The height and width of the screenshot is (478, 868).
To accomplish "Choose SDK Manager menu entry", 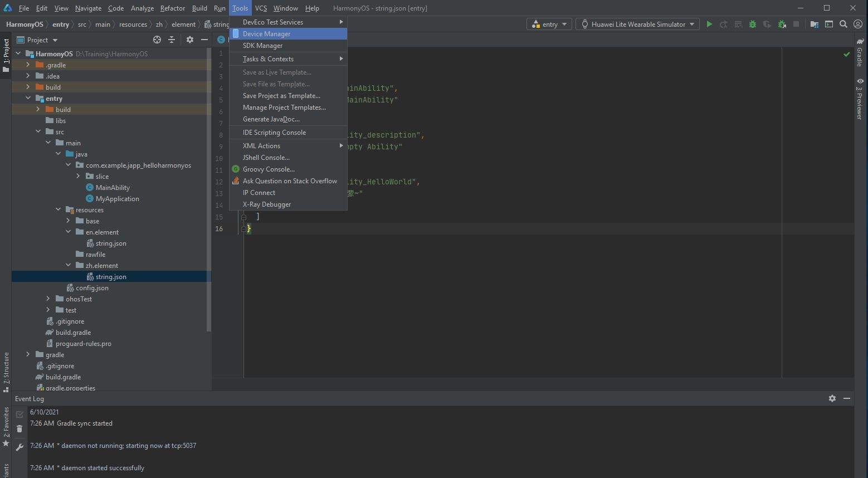I will pyautogui.click(x=262, y=46).
